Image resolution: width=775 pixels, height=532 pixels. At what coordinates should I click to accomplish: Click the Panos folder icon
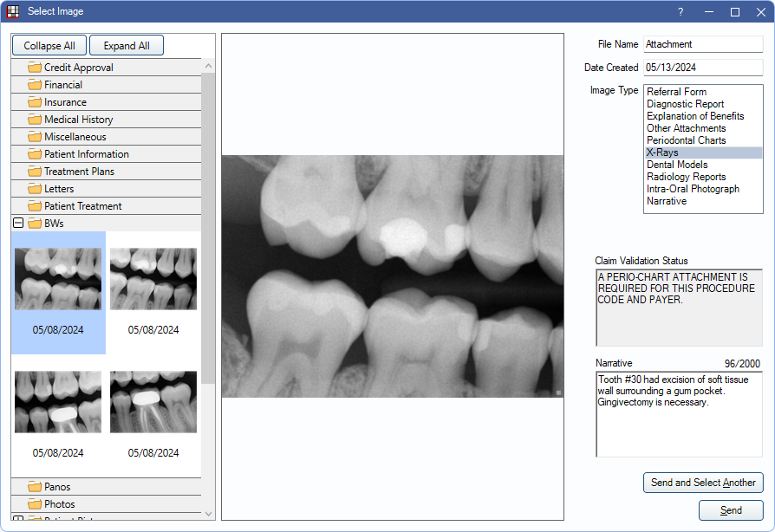pos(35,487)
